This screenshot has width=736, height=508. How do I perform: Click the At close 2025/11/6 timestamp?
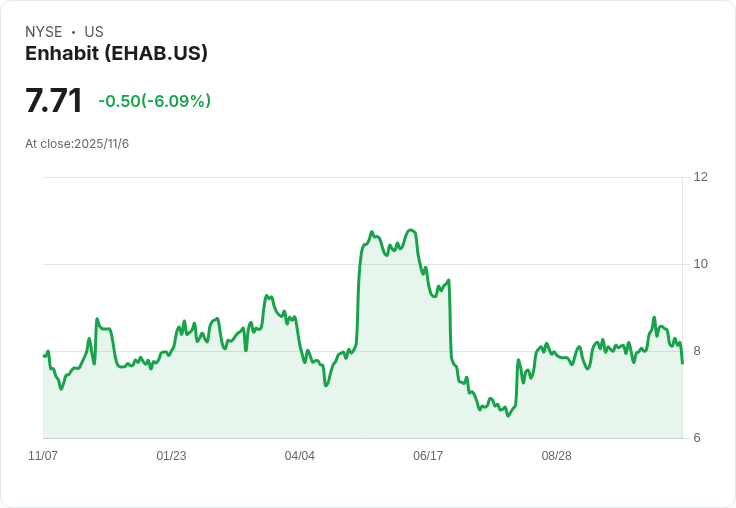pyautogui.click(x=77, y=144)
